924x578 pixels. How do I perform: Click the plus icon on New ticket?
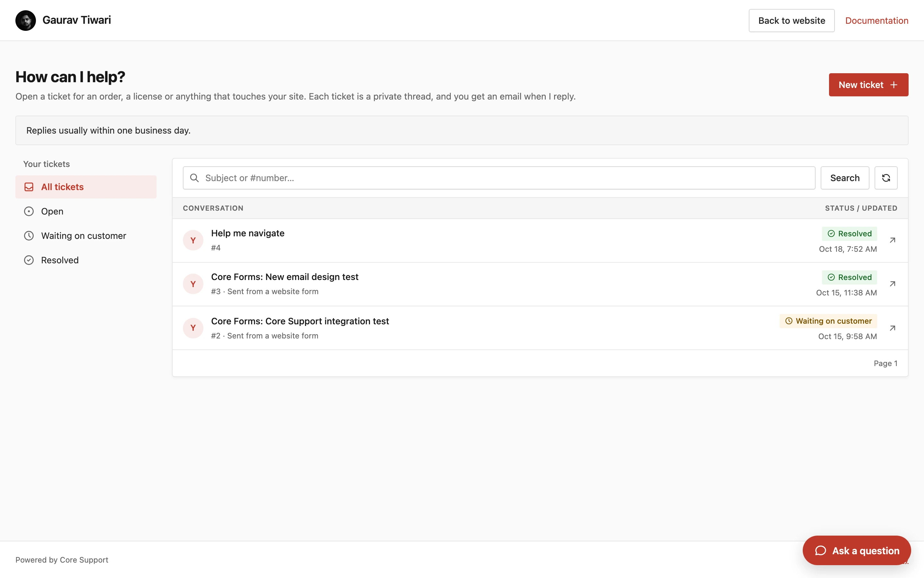click(894, 85)
